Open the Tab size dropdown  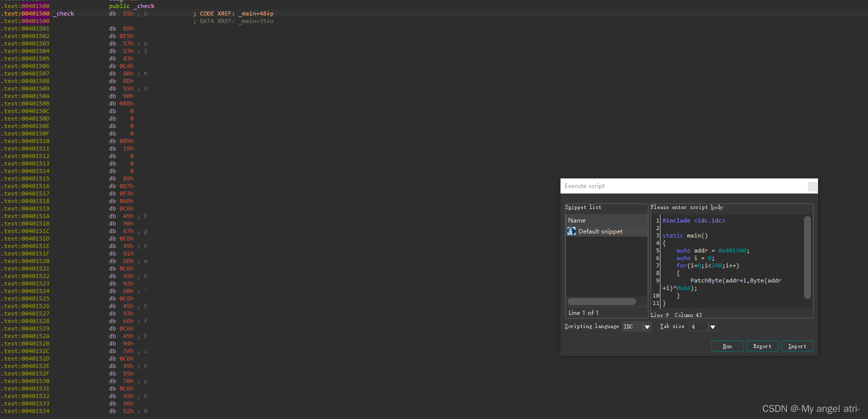[x=713, y=326]
